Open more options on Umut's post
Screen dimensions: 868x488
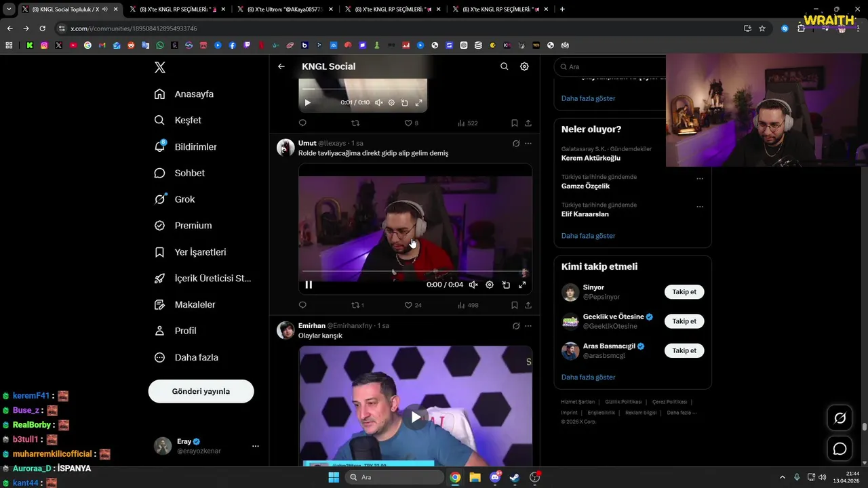(x=528, y=144)
